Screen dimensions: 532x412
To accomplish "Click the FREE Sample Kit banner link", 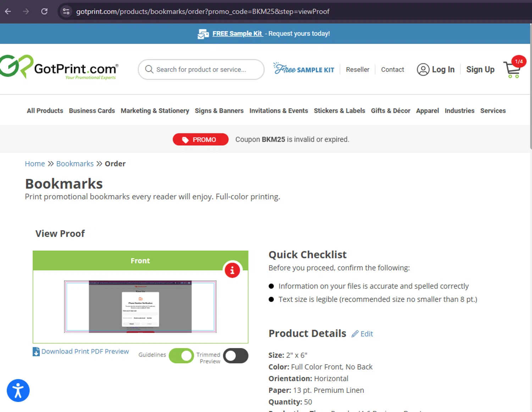I will click(237, 34).
